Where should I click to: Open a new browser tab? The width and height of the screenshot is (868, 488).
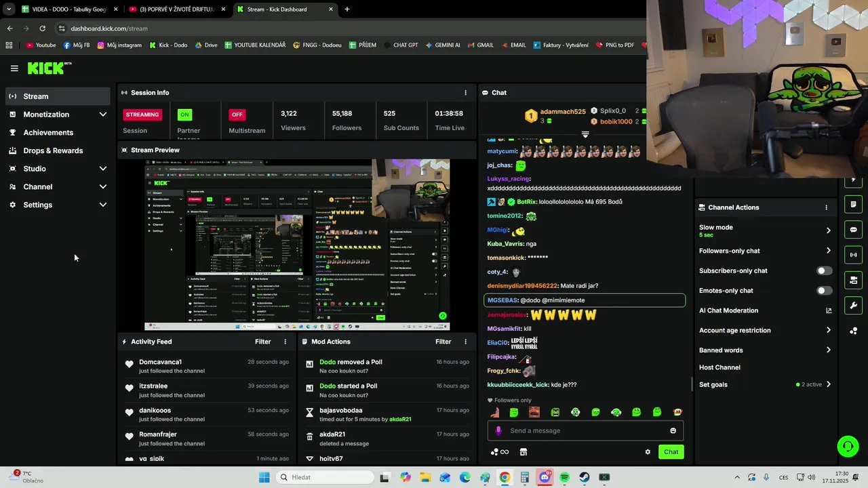tap(347, 9)
